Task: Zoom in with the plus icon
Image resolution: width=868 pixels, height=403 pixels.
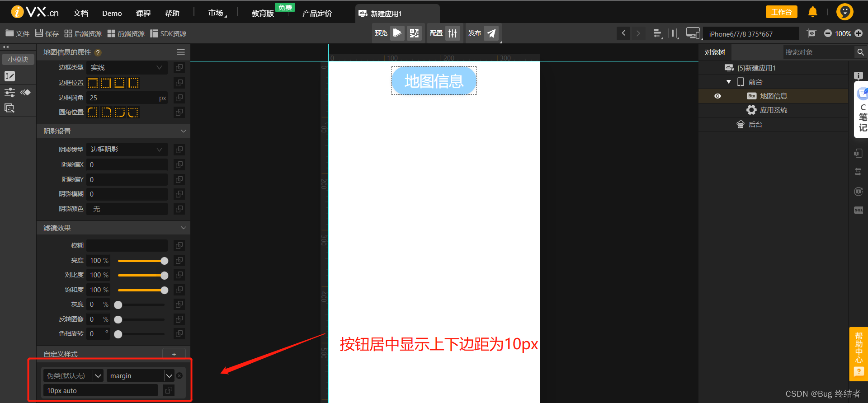Action: click(x=859, y=33)
